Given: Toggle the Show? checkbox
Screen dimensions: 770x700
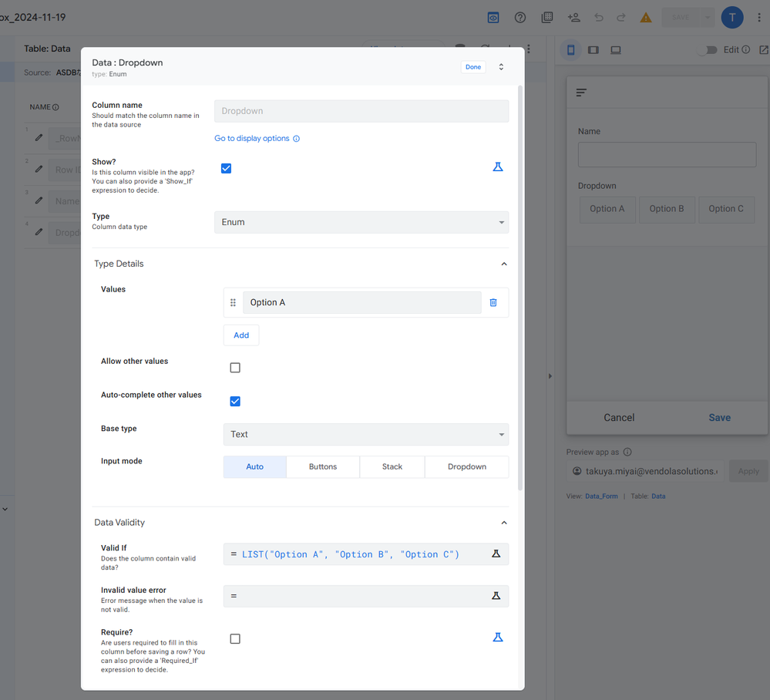Looking at the screenshot, I should coord(226,169).
